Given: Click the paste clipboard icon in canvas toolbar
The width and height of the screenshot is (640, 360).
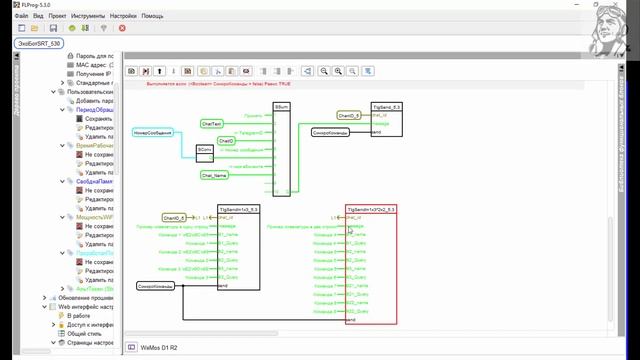Looking at the screenshot, I should [x=231, y=71].
